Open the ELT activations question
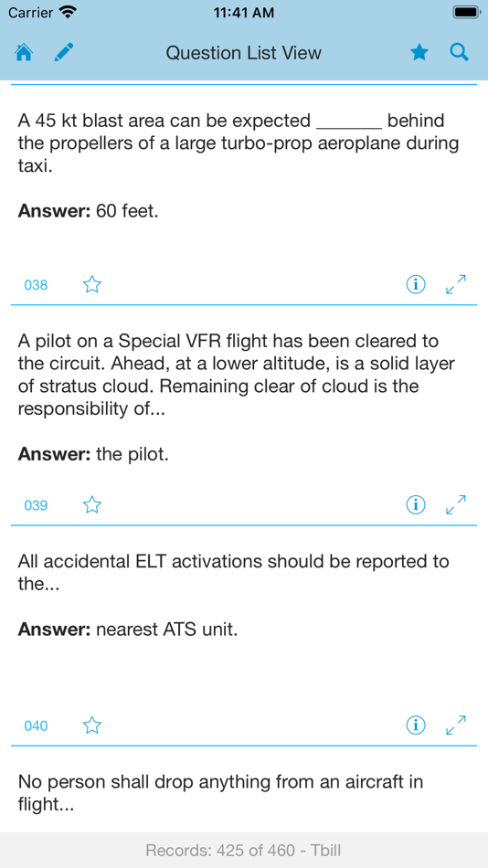Viewport: 488px width, 868px height. pyautogui.click(x=233, y=572)
